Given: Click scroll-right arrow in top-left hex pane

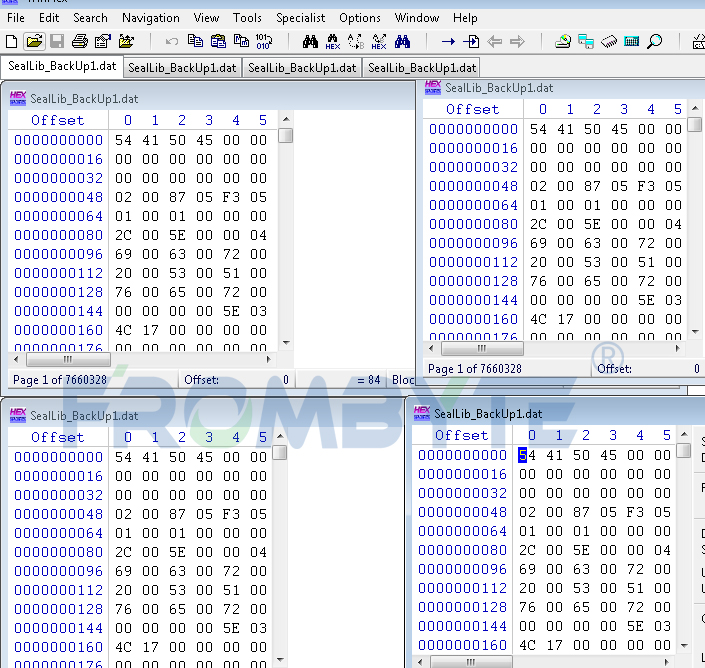Looking at the screenshot, I should (x=268, y=359).
